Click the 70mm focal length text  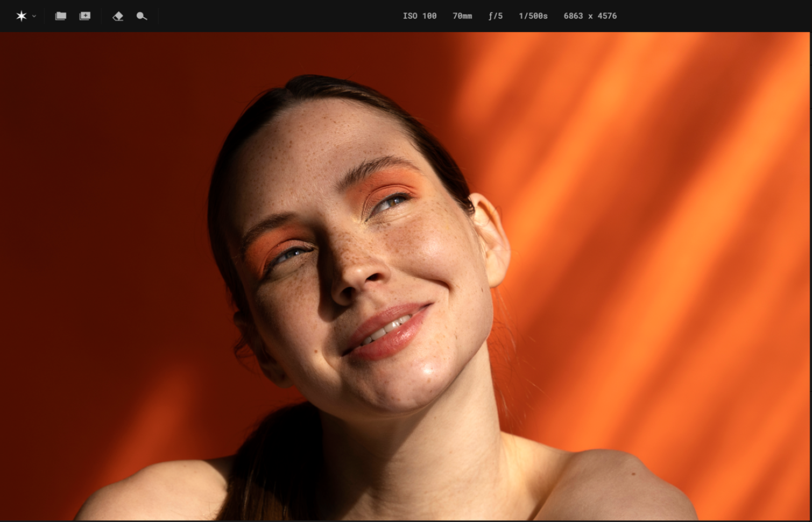[462, 16]
